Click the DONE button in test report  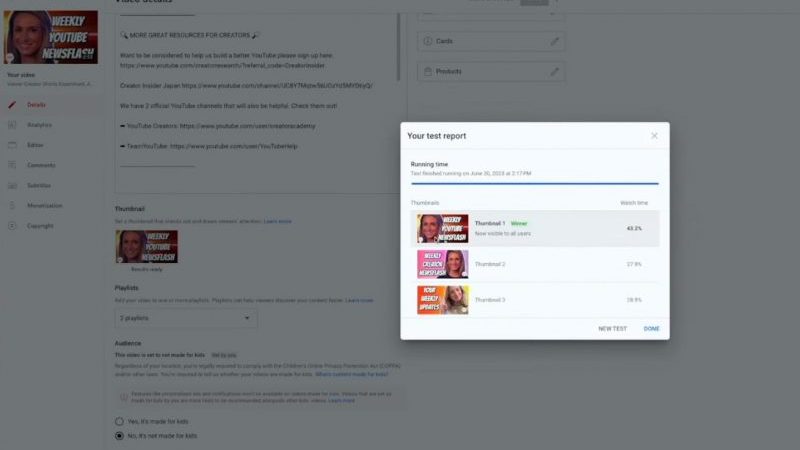click(x=651, y=329)
